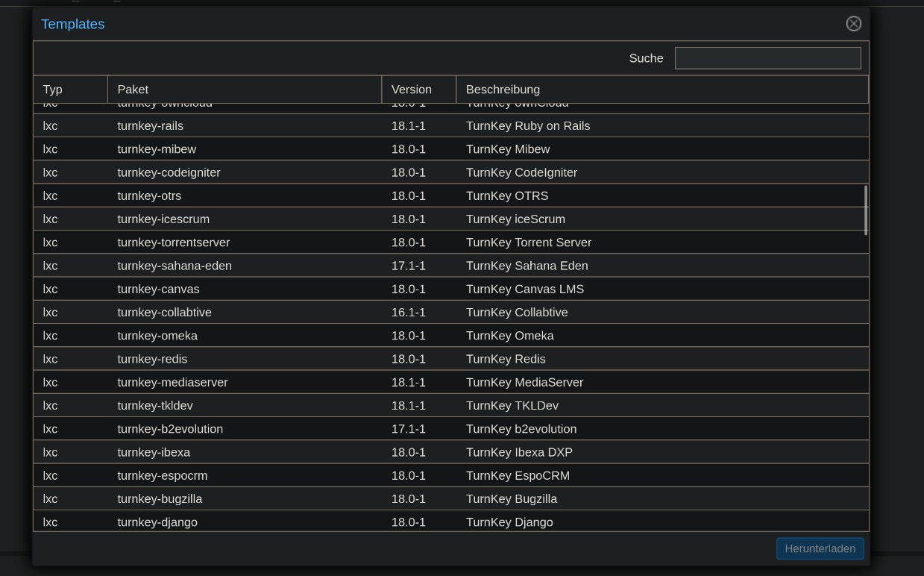Sort by the Version column header
This screenshot has height=576, width=924.
pyautogui.click(x=418, y=90)
